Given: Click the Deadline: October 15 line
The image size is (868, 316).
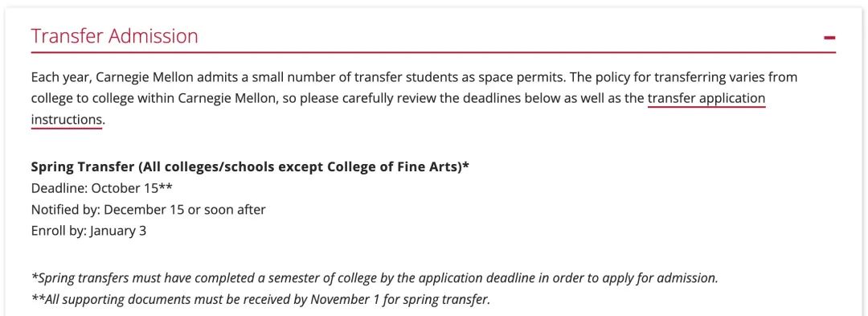Looking at the screenshot, I should 102,189.
